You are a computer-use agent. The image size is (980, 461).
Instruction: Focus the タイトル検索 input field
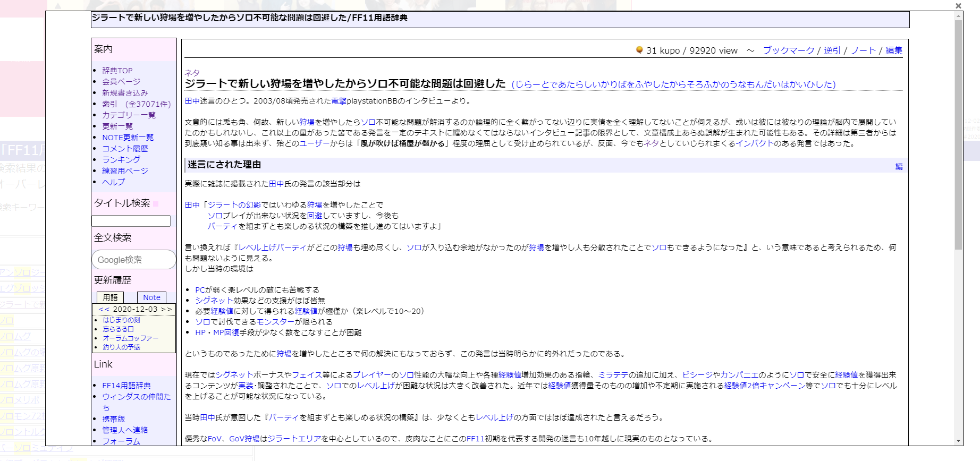pos(131,221)
